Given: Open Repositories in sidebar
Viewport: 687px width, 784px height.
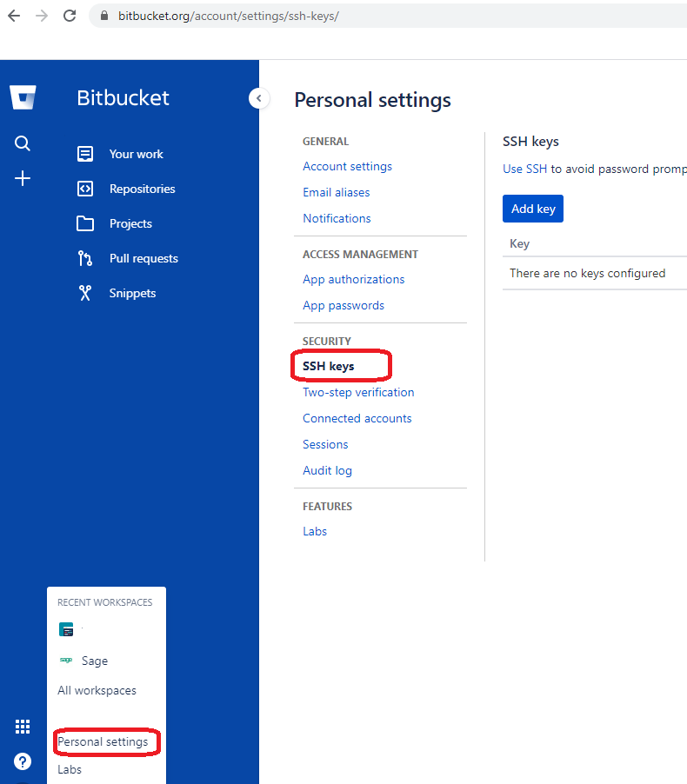Looking at the screenshot, I should click(x=142, y=189).
